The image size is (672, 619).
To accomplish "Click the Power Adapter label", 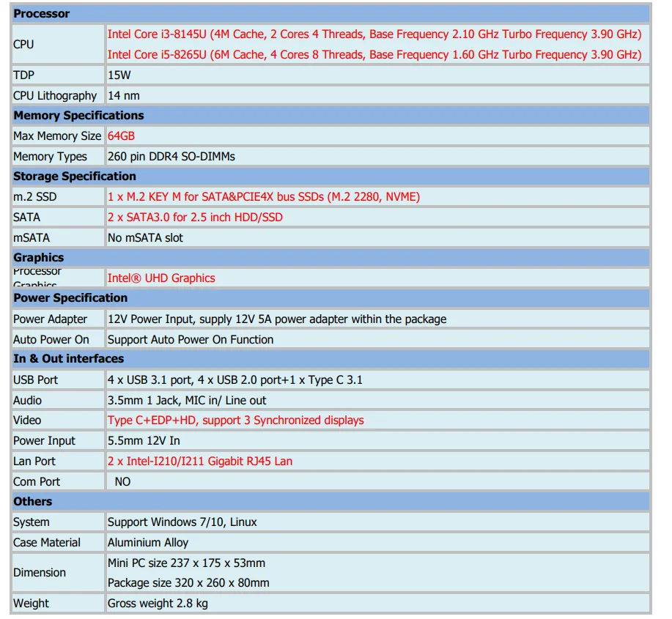I will point(50,319).
